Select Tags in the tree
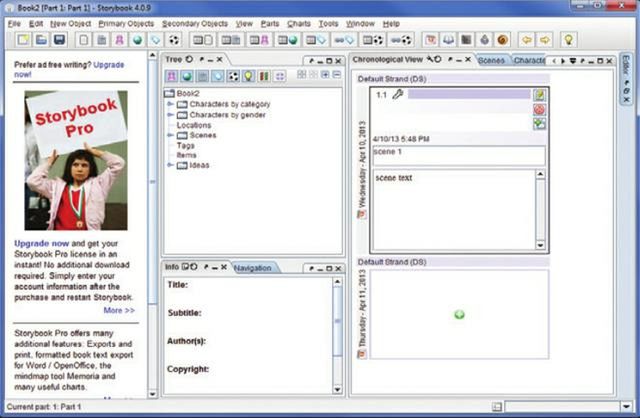 point(185,145)
